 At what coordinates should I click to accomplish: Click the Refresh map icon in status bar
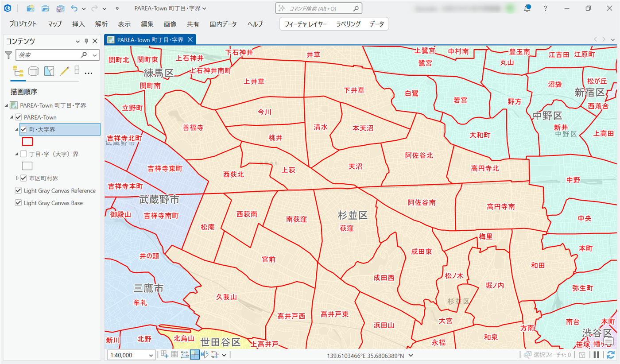(x=611, y=355)
